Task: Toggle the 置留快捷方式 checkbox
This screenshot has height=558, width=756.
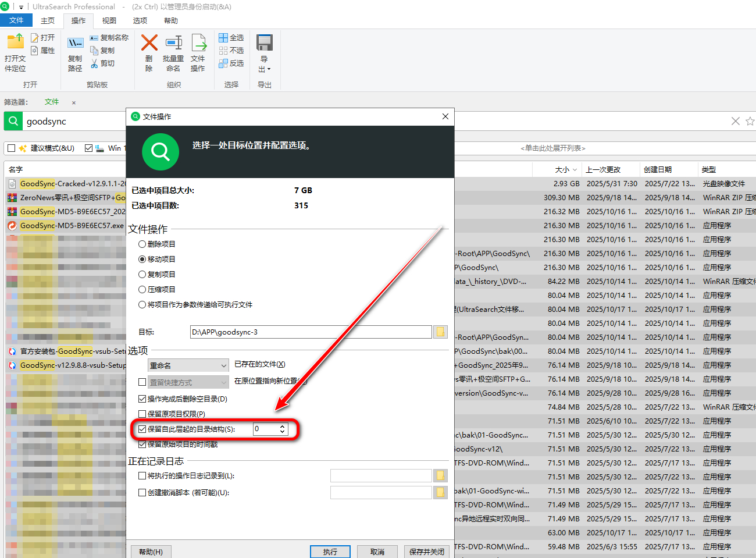Action: 142,382
